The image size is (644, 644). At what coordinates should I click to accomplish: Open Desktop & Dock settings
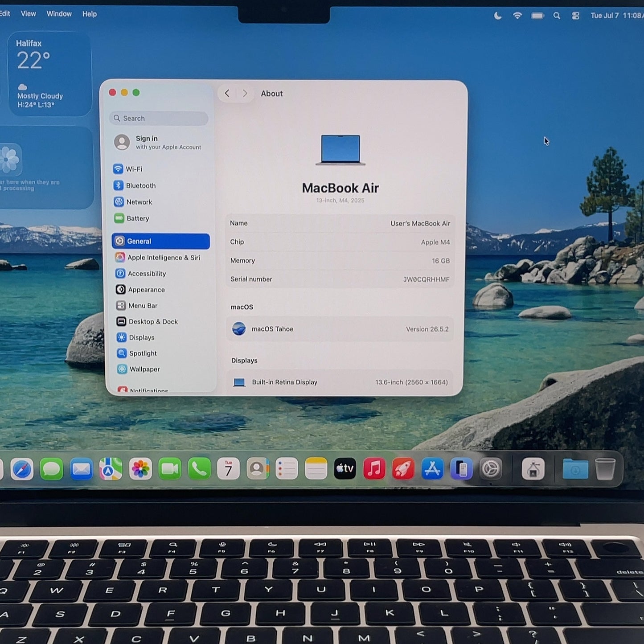coord(147,321)
